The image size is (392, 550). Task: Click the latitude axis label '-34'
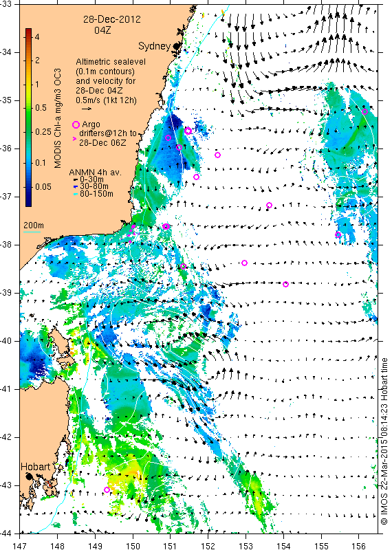point(6,52)
